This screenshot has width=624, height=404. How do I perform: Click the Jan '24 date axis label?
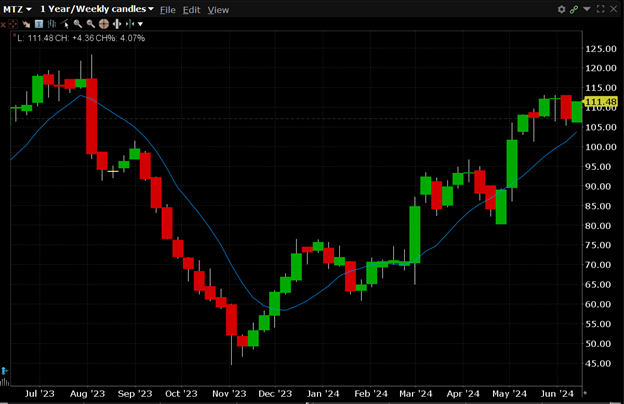click(323, 394)
